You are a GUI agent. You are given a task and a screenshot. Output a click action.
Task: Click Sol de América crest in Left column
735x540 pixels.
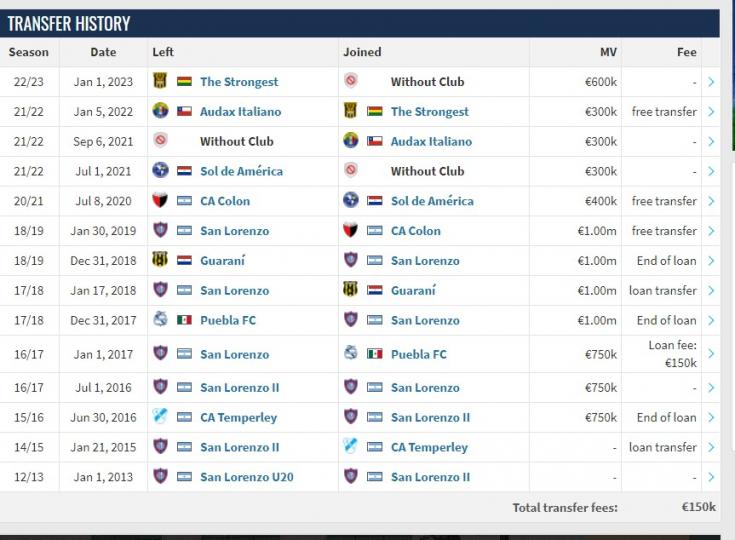pyautogui.click(x=160, y=171)
